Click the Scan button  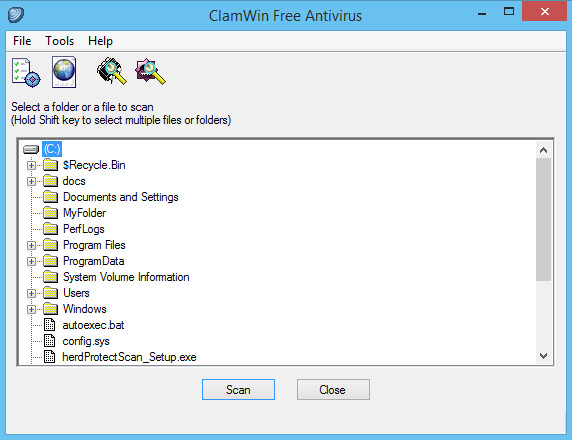pos(238,390)
